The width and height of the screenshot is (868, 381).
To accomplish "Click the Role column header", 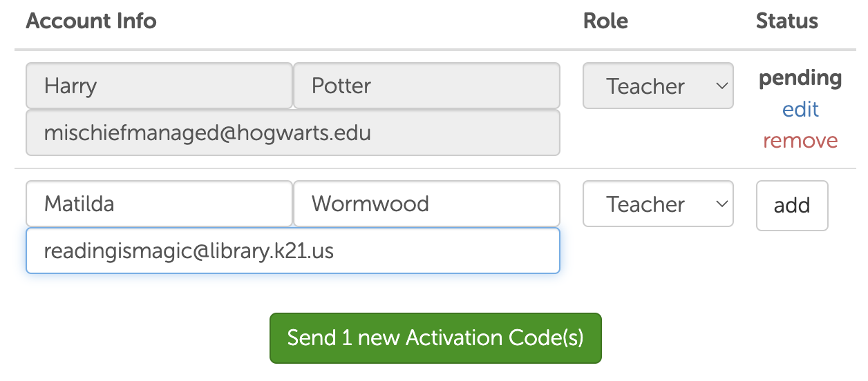I will 605,21.
